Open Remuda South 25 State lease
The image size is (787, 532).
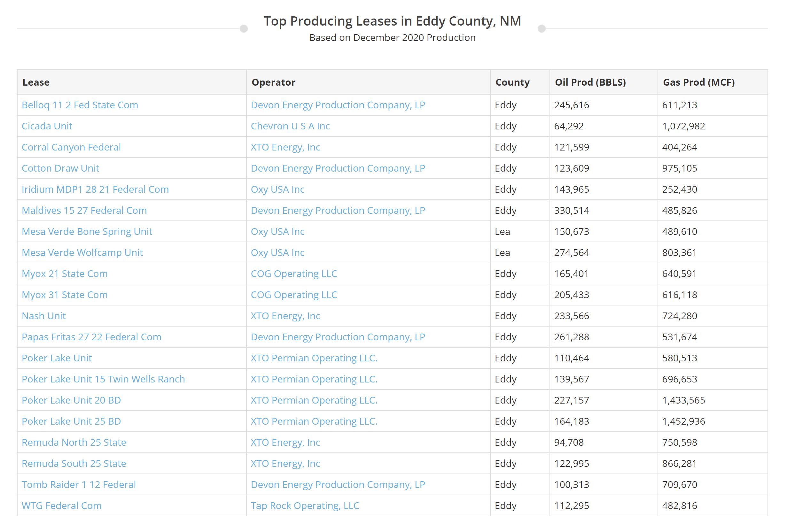click(74, 463)
